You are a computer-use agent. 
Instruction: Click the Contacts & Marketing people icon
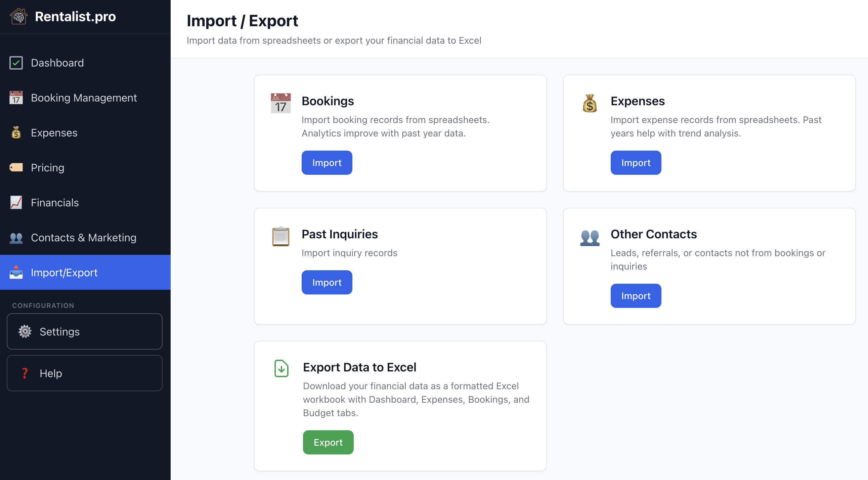click(x=15, y=238)
